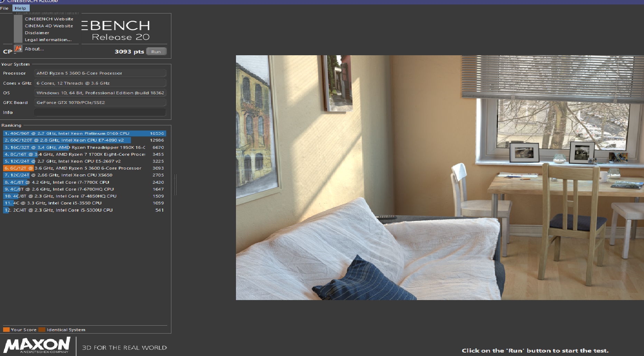Choose CINEMA 4D Website menu entry
The height and width of the screenshot is (356, 644).
(49, 26)
